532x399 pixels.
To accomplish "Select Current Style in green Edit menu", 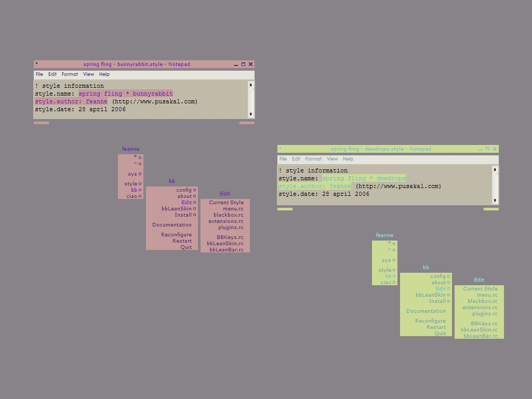I will (480, 289).
